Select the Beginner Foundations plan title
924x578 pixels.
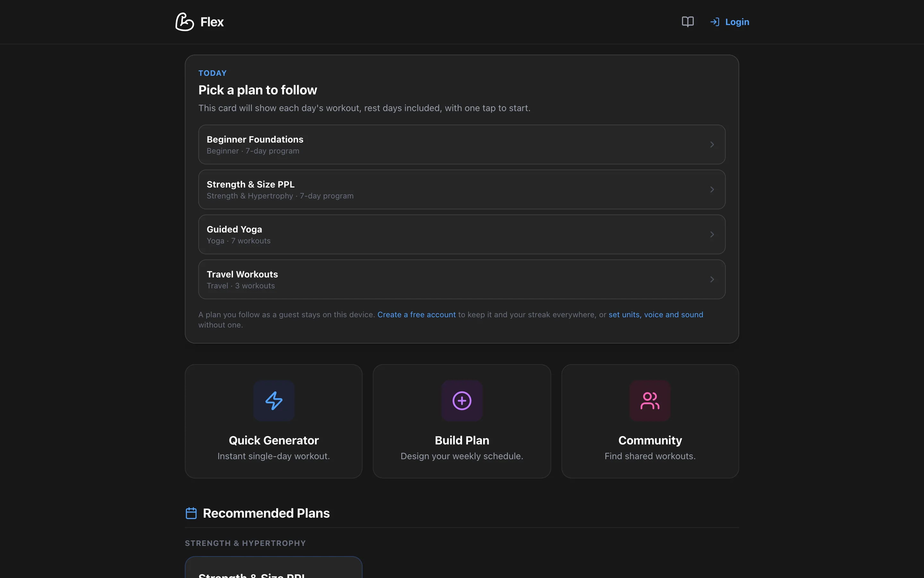pyautogui.click(x=255, y=140)
